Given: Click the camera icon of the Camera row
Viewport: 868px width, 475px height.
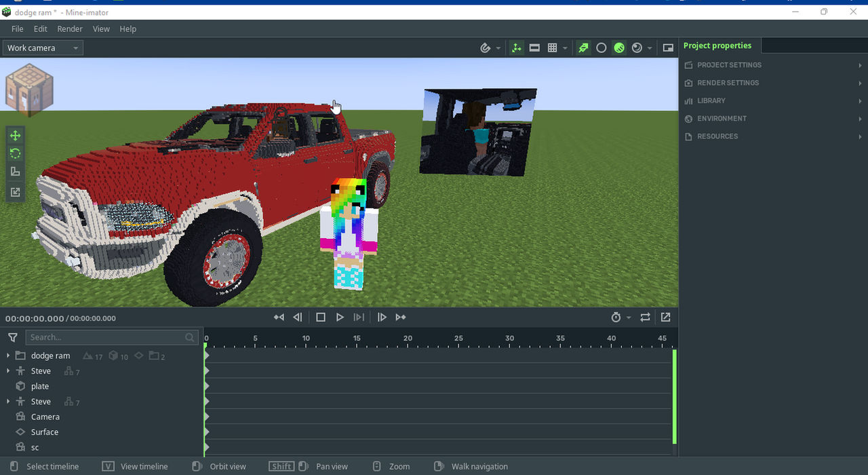Looking at the screenshot, I should tap(20, 417).
